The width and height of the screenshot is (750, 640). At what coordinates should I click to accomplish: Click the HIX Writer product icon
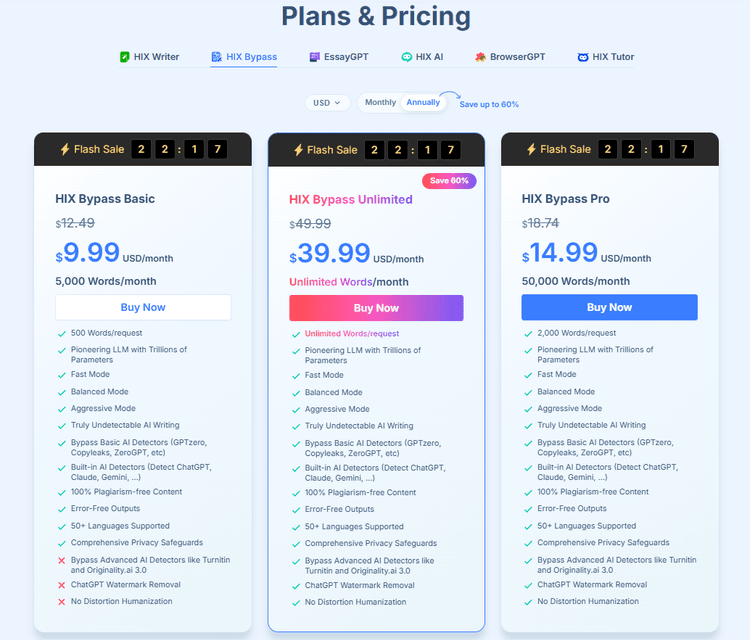[124, 57]
